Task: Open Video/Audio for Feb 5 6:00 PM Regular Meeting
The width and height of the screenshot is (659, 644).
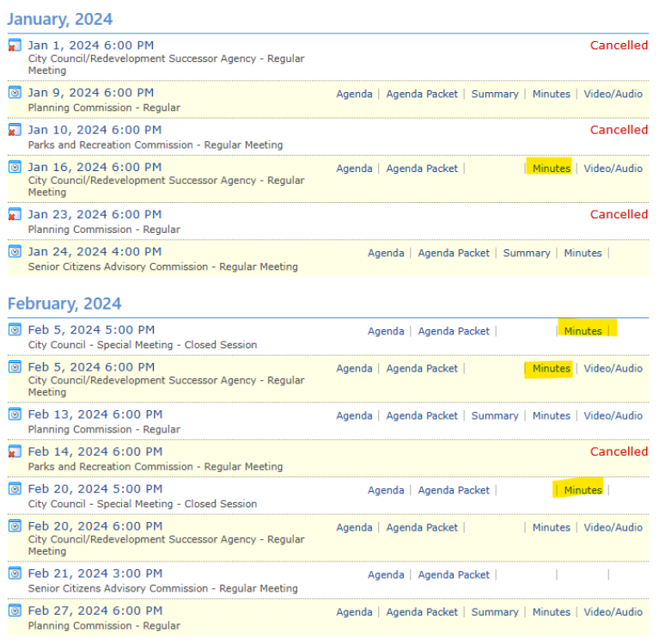Action: click(613, 369)
